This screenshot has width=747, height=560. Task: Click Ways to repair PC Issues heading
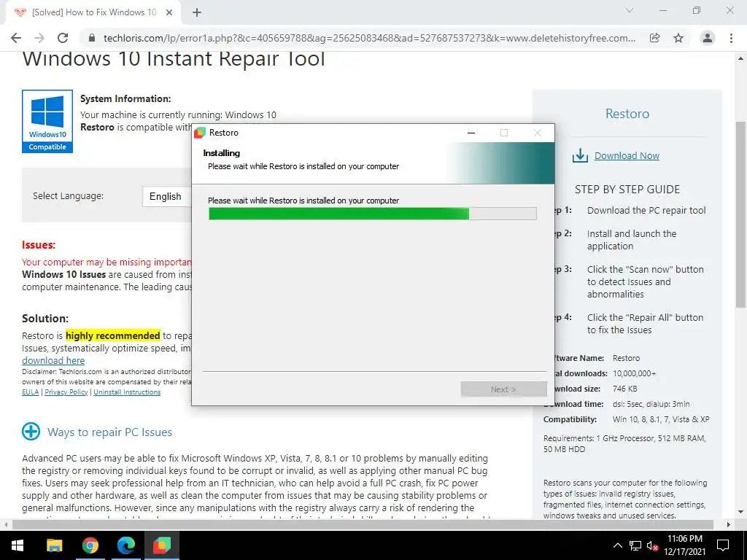click(109, 432)
